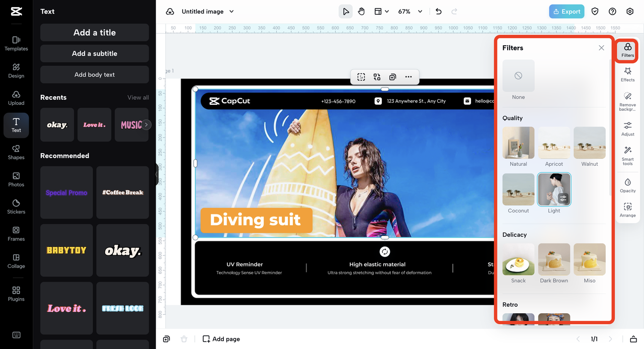The height and width of the screenshot is (349, 644).
Task: Click the crop icon in floating toolbar
Action: [361, 77]
